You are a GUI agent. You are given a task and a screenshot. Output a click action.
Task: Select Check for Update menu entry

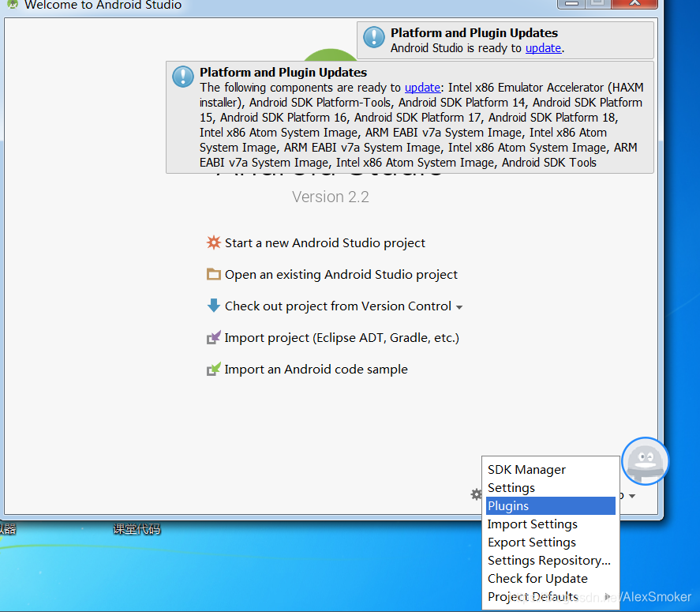(x=550, y=579)
